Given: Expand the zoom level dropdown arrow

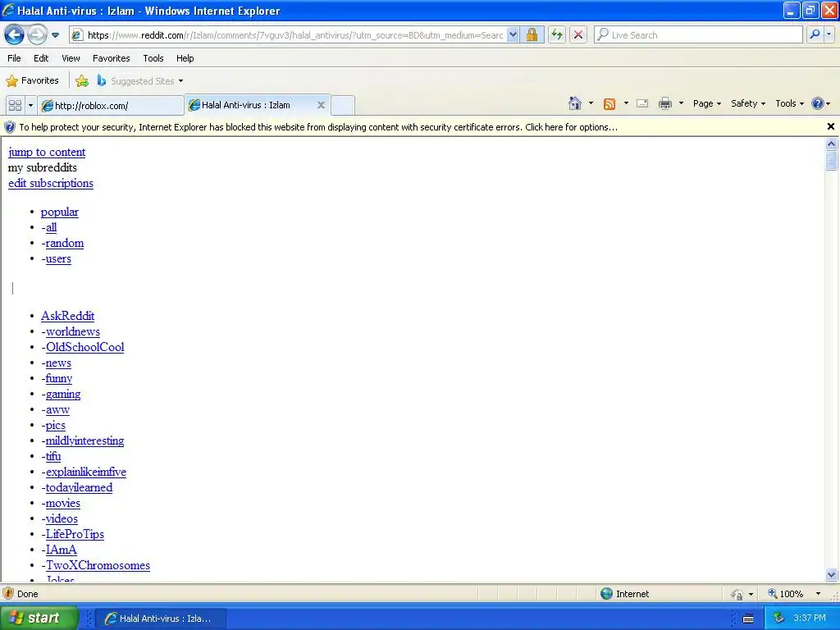Looking at the screenshot, I should [818, 594].
